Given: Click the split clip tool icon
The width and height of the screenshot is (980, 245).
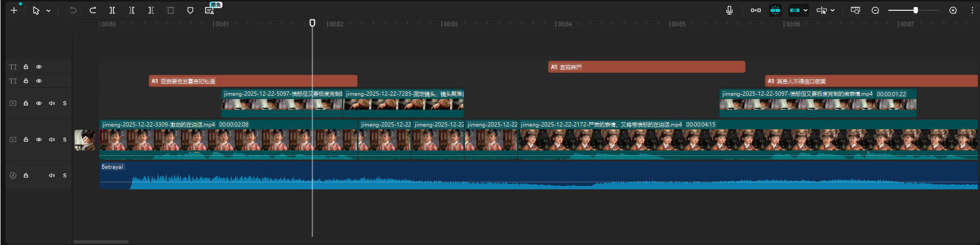Looking at the screenshot, I should [112, 10].
